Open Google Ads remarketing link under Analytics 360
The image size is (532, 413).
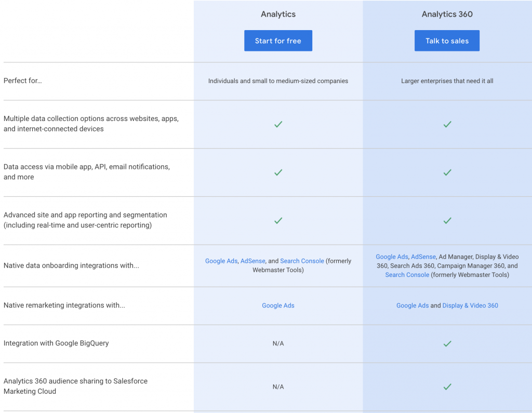tap(413, 305)
